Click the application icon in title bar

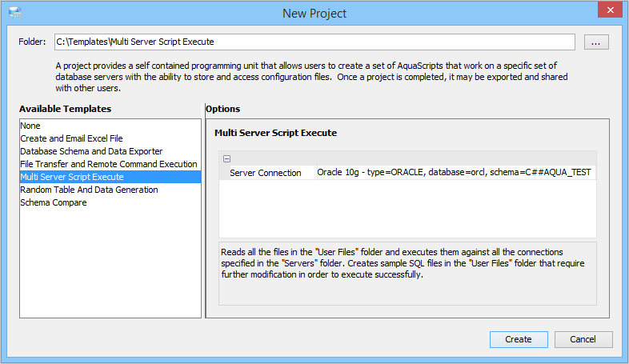point(14,12)
